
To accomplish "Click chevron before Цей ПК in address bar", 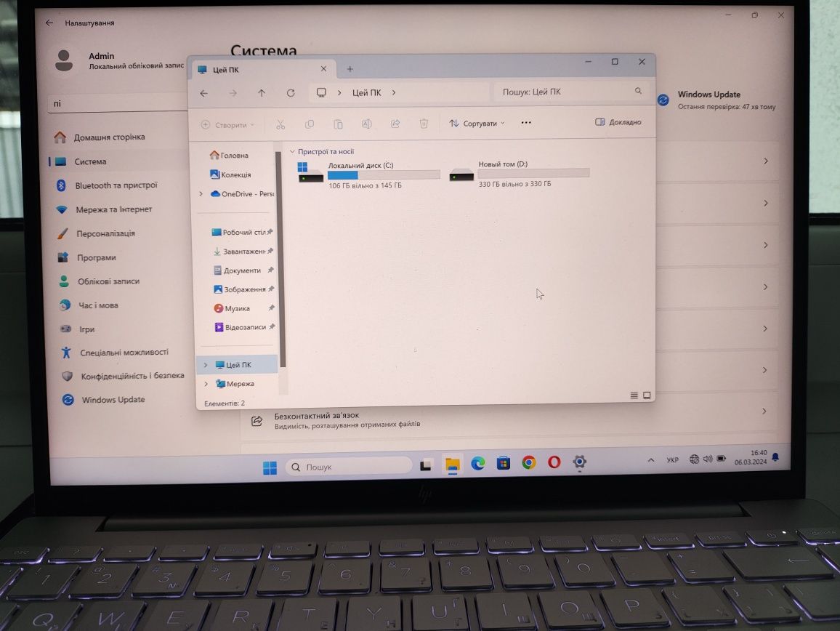I will (339, 93).
